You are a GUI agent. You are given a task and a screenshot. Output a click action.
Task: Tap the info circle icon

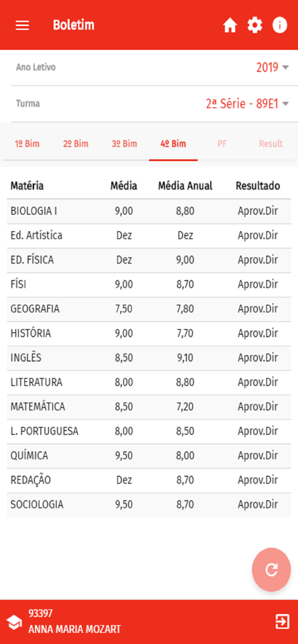pos(280,25)
